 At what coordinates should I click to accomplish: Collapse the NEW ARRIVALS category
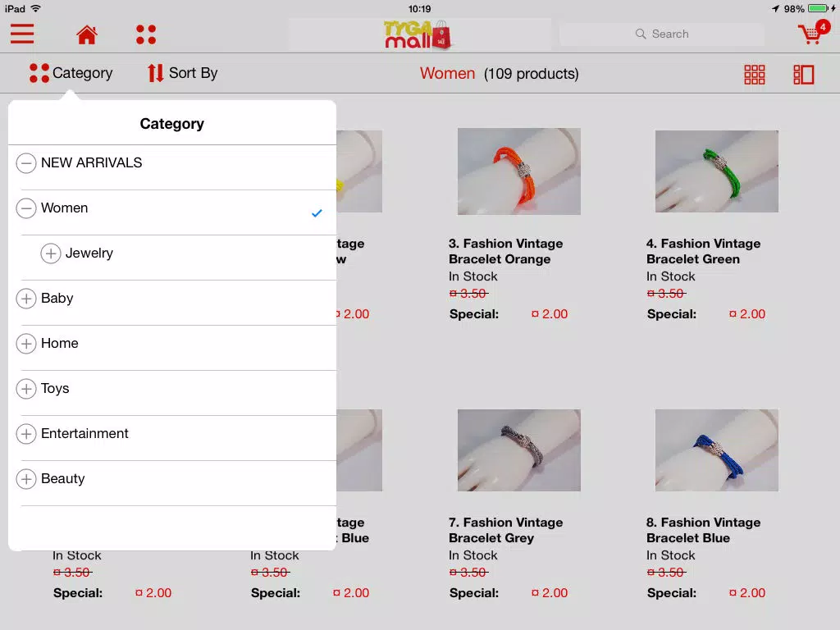coord(25,163)
